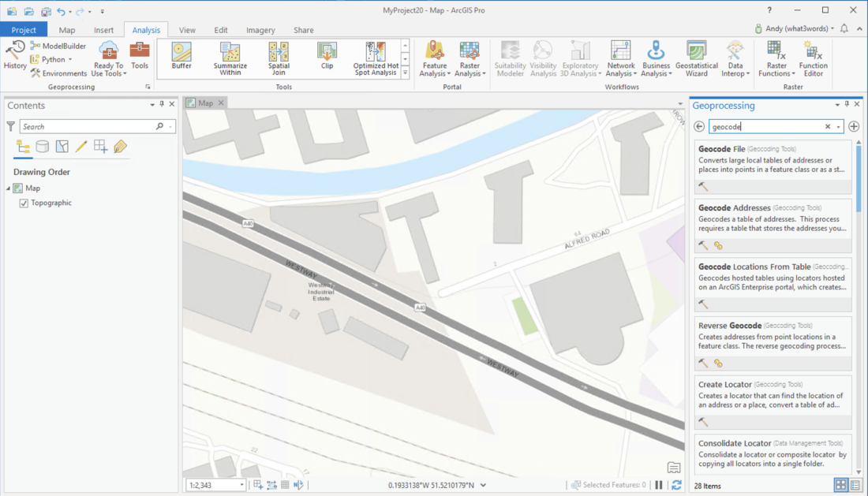The width and height of the screenshot is (868, 496).
Task: Save the project from quick access toolbar
Action: coord(46,11)
